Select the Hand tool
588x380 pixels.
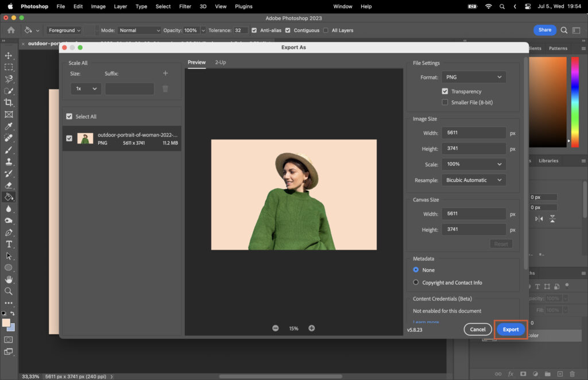8,279
